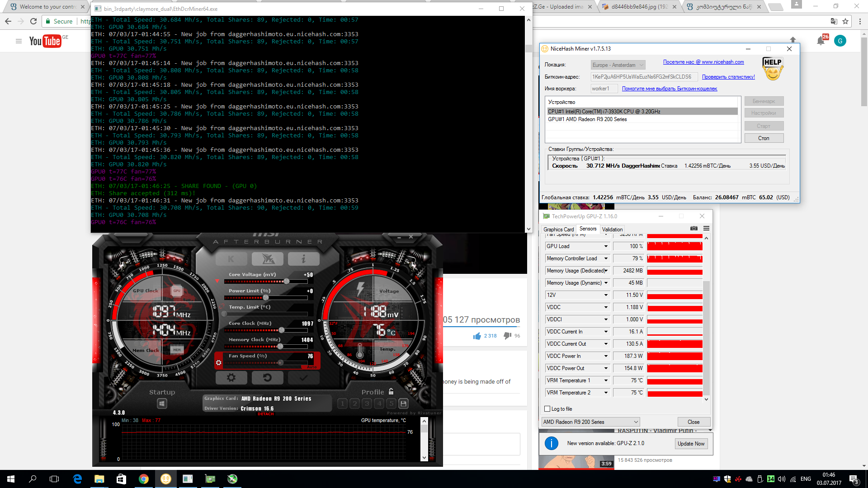Click the Afterburner info button

[x=303, y=259]
